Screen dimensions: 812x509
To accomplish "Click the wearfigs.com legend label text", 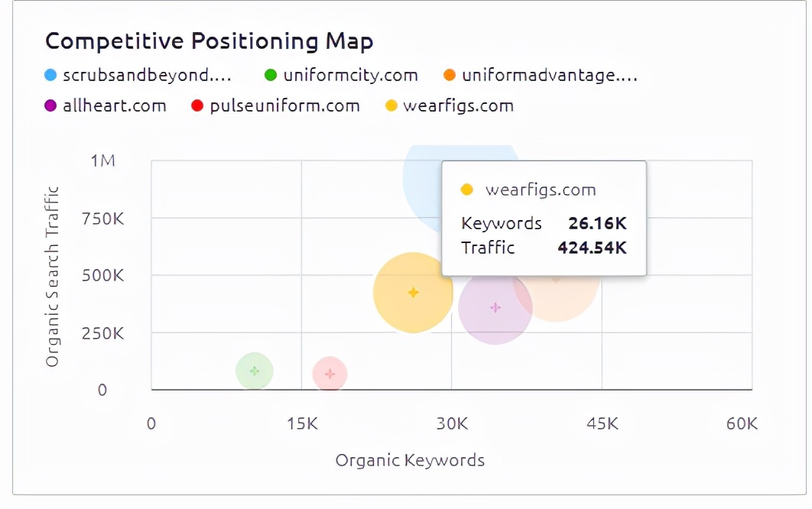I will tap(458, 105).
